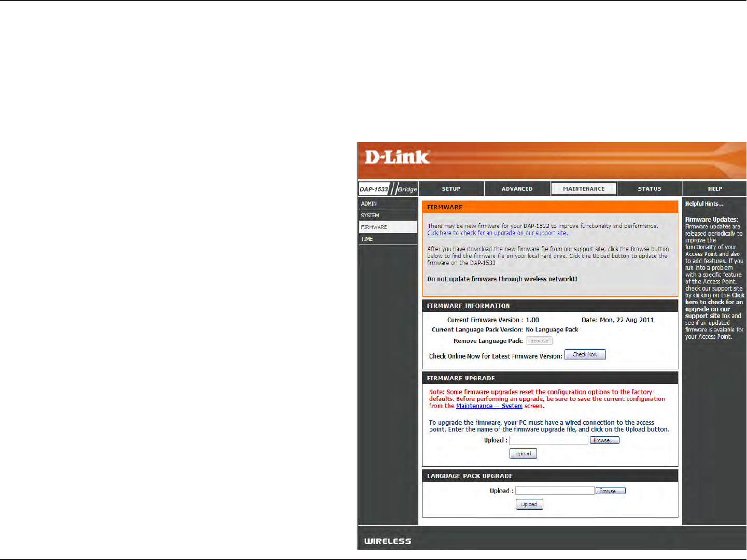Go to the STATUS tab

[x=650, y=189]
